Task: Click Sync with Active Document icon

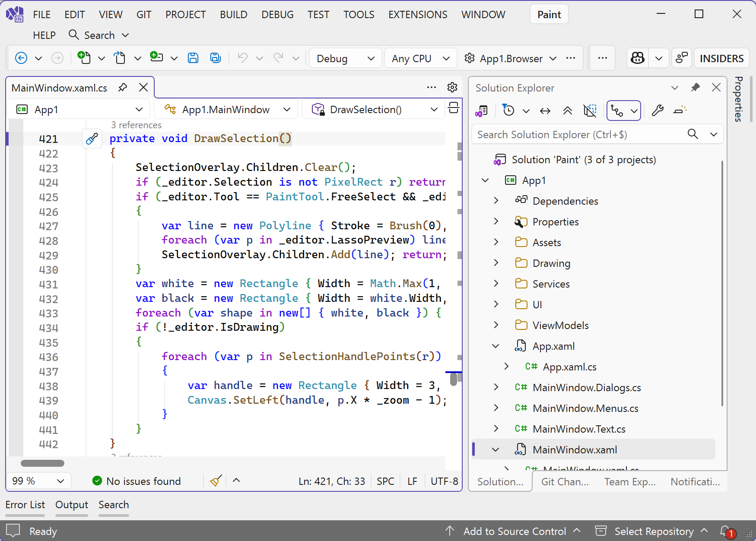Action: tap(545, 111)
